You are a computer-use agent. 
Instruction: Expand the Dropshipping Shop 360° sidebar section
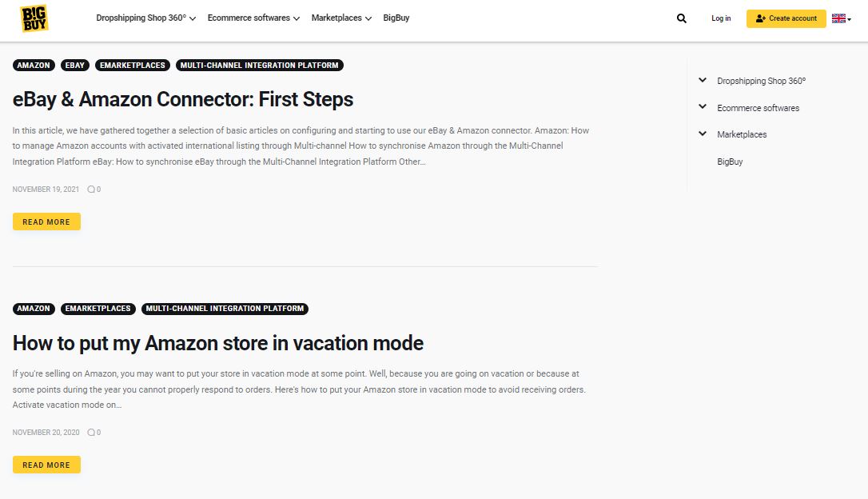(703, 80)
